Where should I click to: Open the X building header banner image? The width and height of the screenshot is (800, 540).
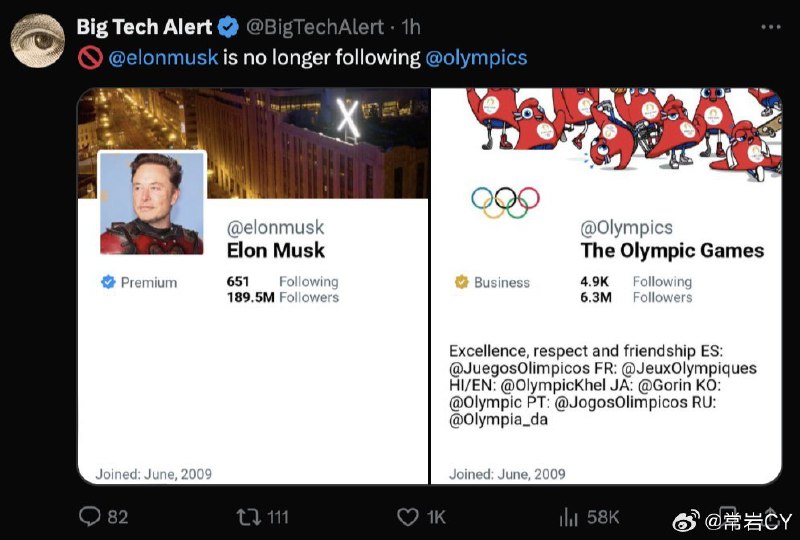point(253,143)
